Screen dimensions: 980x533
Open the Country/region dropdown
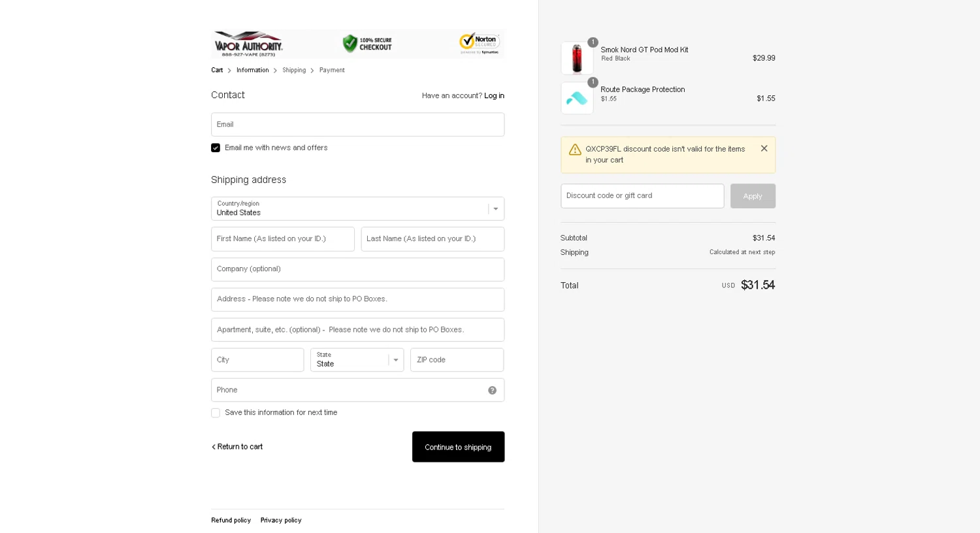(x=357, y=209)
